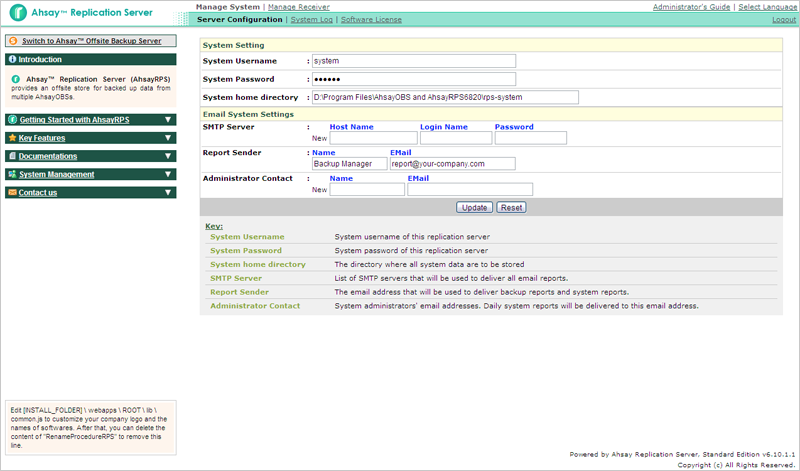Open the Select Language link
This screenshot has height=471, width=800.
click(767, 7)
